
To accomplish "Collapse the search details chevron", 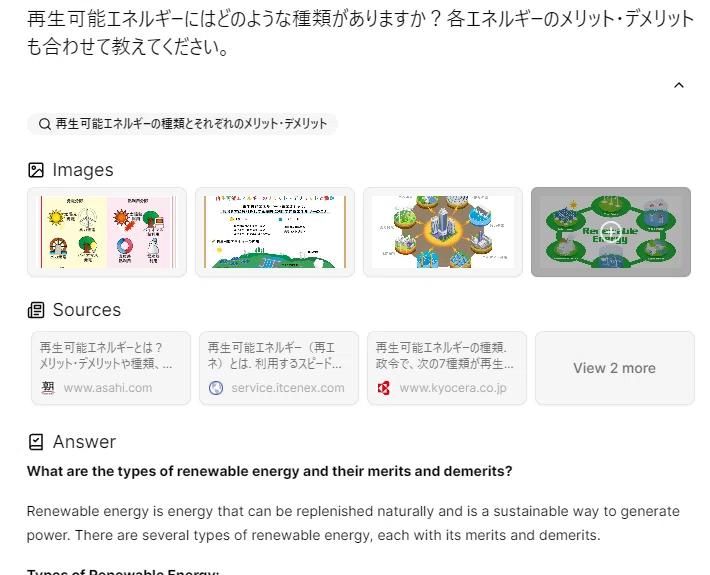I will click(x=679, y=85).
